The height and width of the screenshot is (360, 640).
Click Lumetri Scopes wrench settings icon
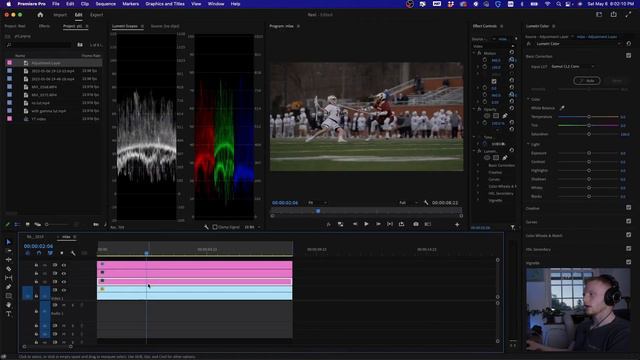click(x=206, y=227)
